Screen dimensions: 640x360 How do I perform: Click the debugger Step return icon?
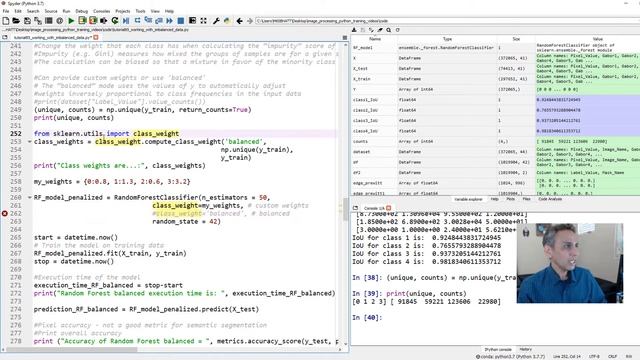[159, 20]
